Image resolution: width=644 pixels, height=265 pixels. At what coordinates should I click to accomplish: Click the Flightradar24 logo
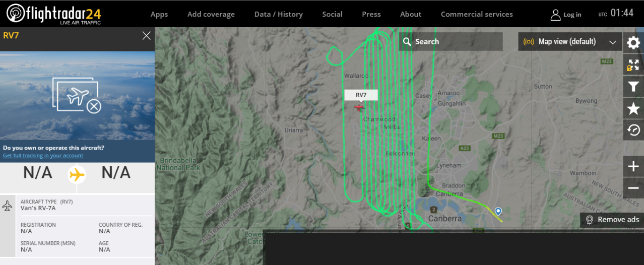54,14
